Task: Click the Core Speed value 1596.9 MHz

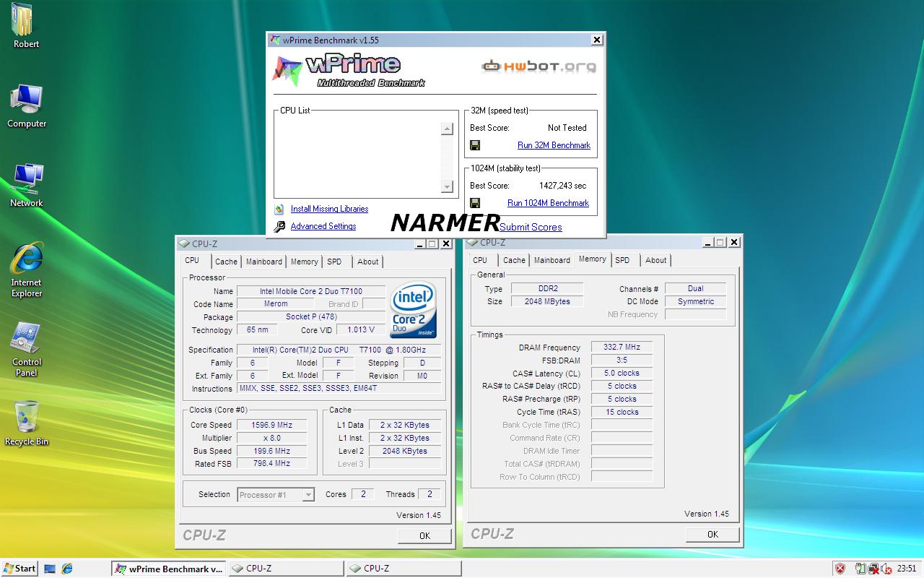Action: 271,425
